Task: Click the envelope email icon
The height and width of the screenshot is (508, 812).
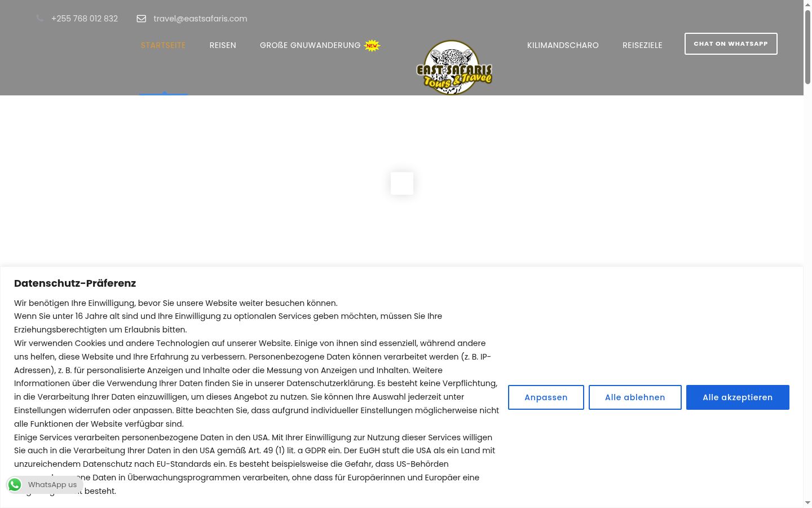Action: pyautogui.click(x=142, y=19)
